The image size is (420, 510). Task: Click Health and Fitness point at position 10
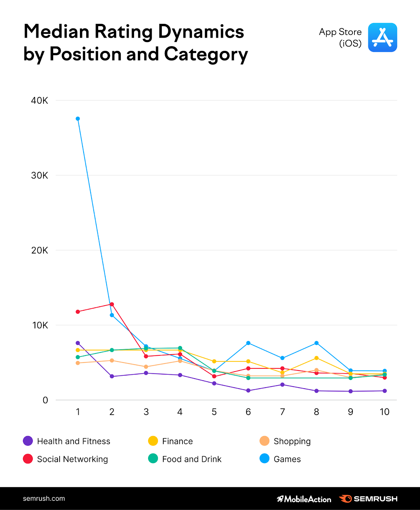(x=385, y=391)
